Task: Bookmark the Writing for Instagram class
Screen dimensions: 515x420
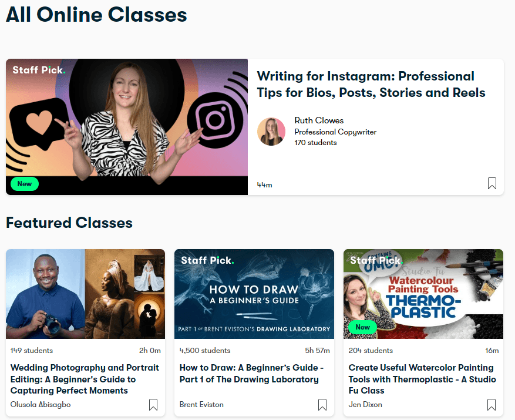Action: click(x=492, y=183)
